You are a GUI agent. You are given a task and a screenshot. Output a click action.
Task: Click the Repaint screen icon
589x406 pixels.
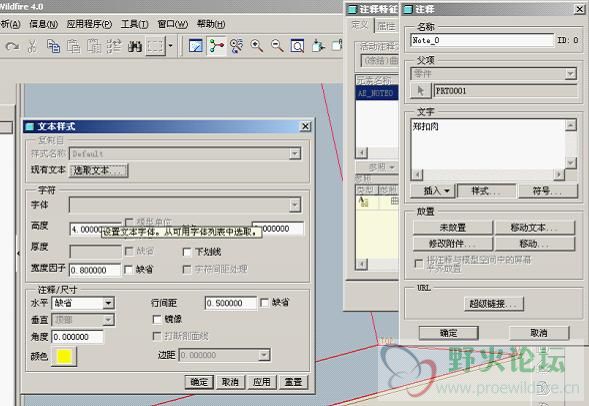pyautogui.click(x=196, y=46)
